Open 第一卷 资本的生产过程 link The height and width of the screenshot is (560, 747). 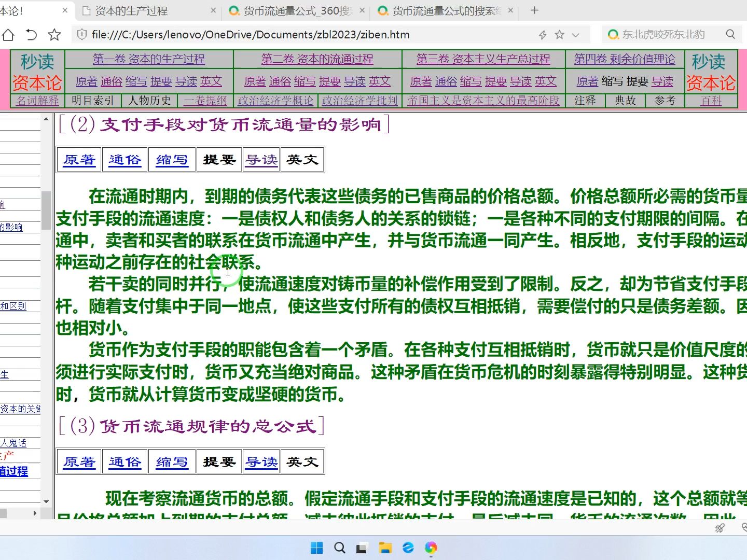click(x=149, y=59)
